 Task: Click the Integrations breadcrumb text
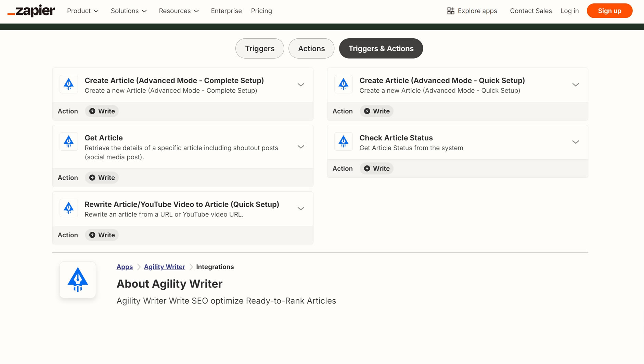click(215, 267)
